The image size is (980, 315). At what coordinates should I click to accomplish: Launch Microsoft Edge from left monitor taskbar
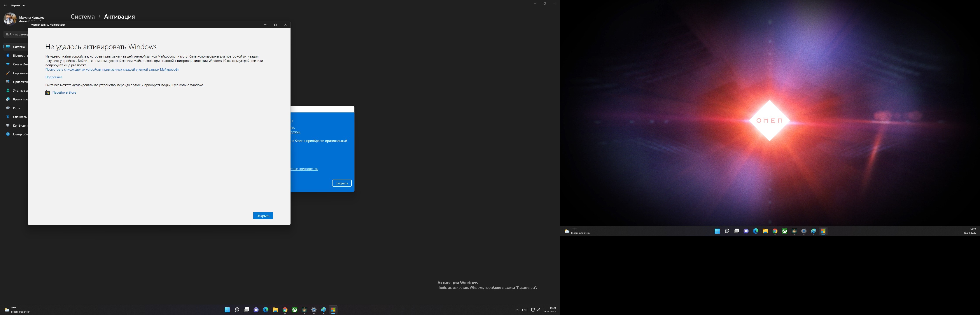[266, 310]
